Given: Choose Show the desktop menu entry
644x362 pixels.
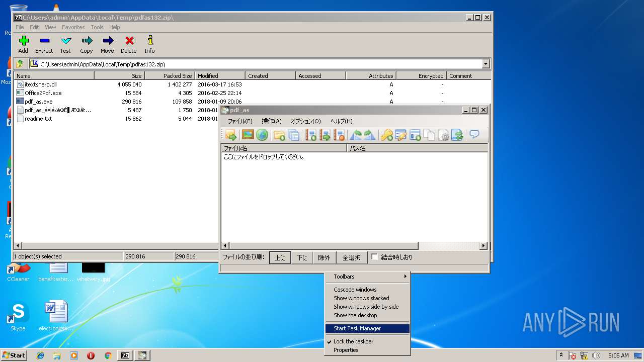Looking at the screenshot, I should point(368,315).
